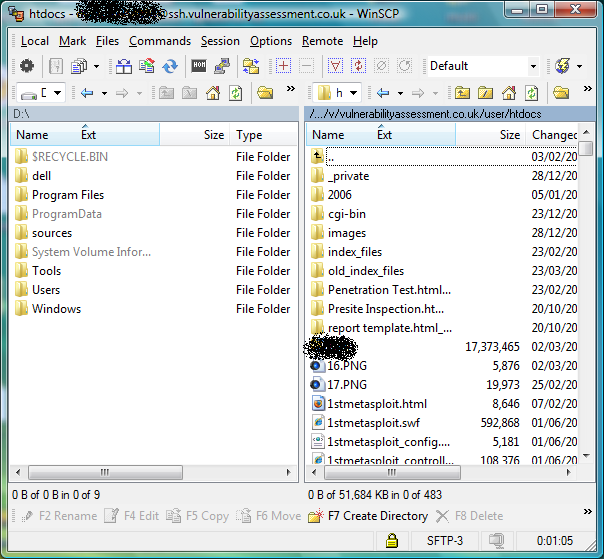The width and height of the screenshot is (604, 559).
Task: Select 1stmetasploit.html file
Action: pos(377,404)
